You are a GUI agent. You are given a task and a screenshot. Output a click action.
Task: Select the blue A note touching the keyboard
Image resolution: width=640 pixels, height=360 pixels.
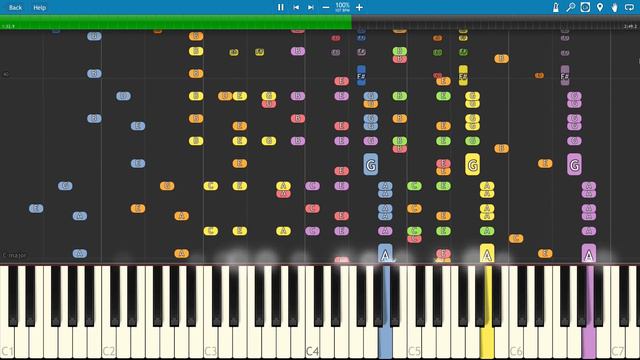pyautogui.click(x=385, y=253)
